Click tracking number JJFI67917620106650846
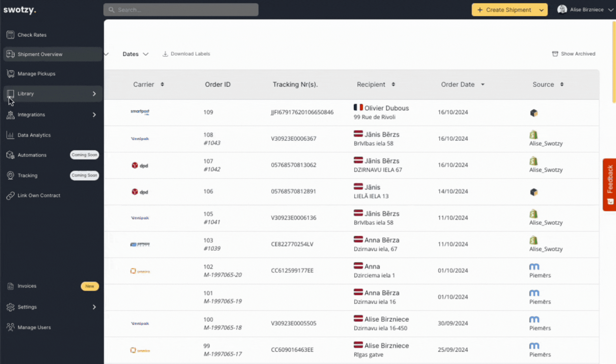 (x=302, y=112)
